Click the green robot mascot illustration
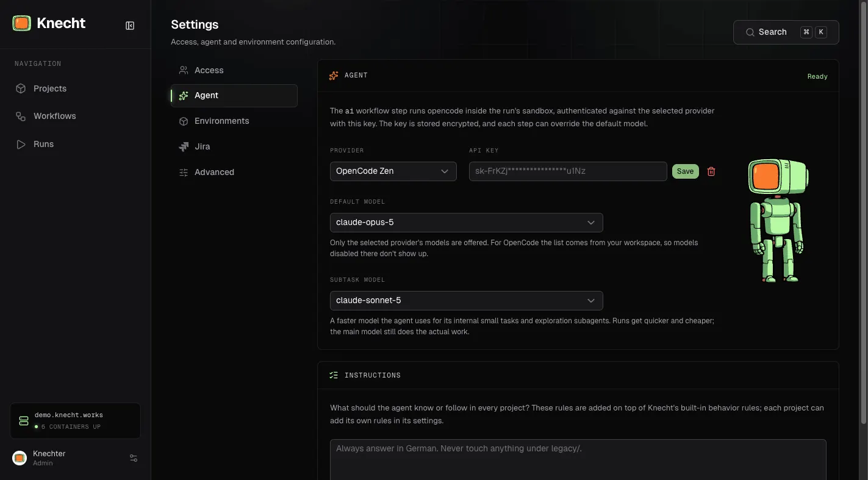The width and height of the screenshot is (868, 480). pos(778,220)
